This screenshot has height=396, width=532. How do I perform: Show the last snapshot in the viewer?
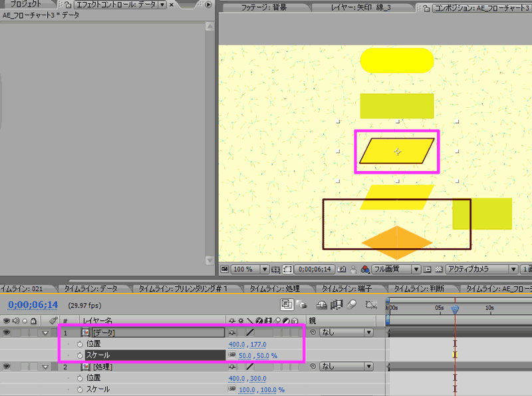click(353, 270)
